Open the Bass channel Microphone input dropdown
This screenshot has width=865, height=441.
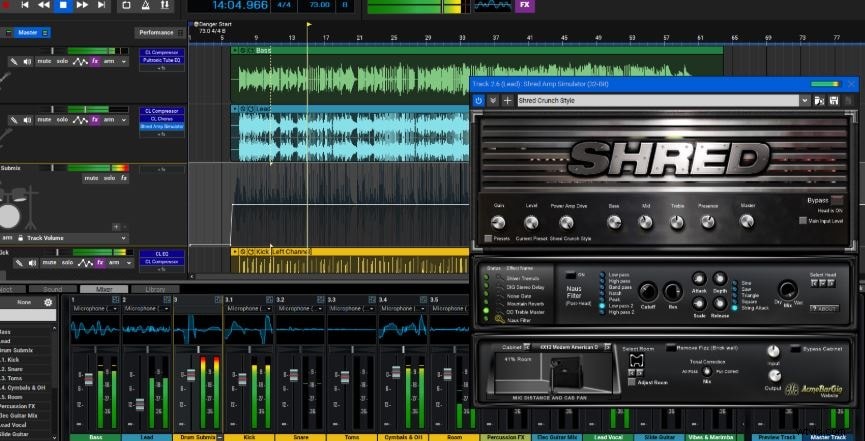[95, 309]
